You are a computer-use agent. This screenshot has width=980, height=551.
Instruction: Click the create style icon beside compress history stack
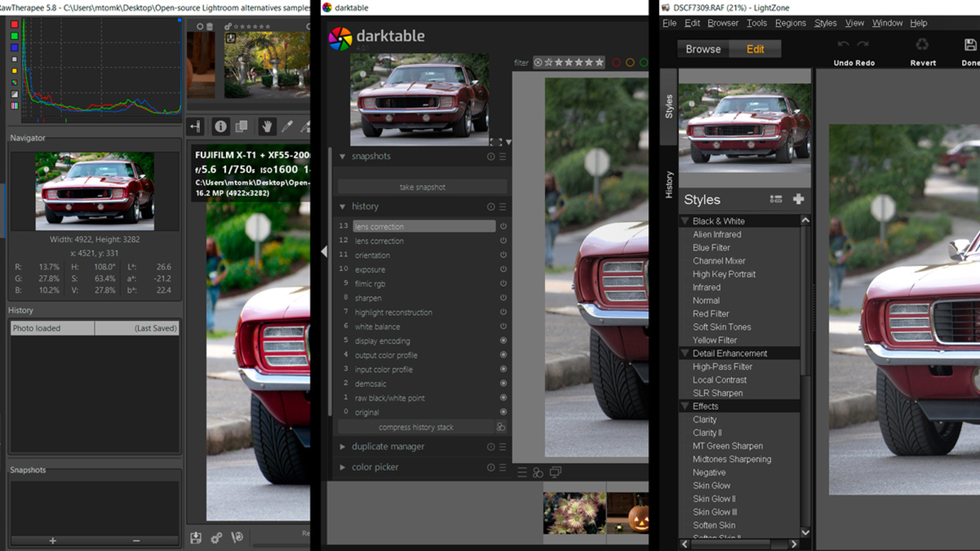click(501, 427)
